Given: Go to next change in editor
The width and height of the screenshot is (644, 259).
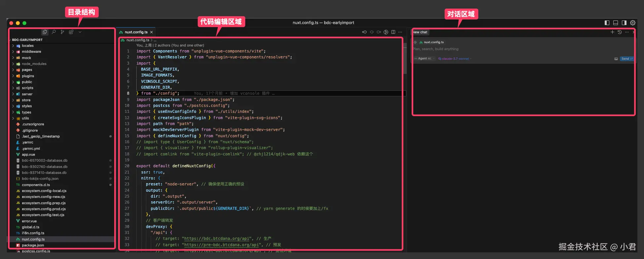Looking at the screenshot, I should [x=379, y=32].
